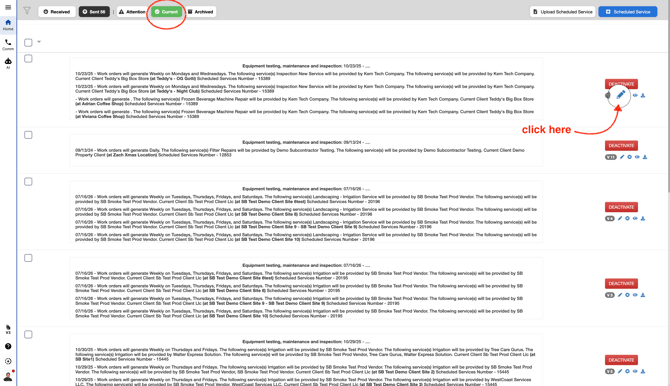The width and height of the screenshot is (670, 386).
Task: Click the circular arrow icon above the avatar
Action: click(8, 361)
